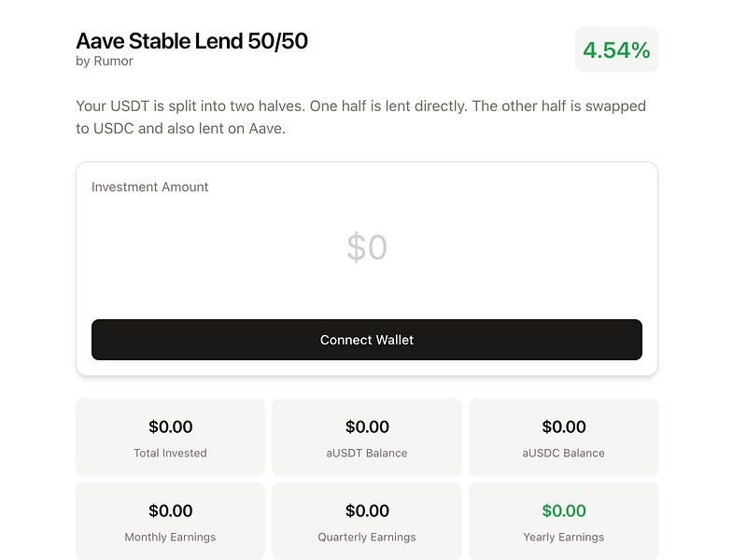
Task: Select the Quarterly Earnings label
Action: 367,537
